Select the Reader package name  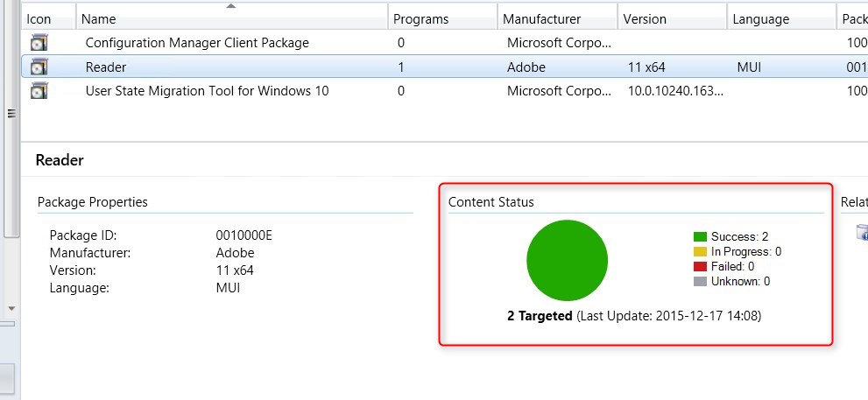coord(106,67)
